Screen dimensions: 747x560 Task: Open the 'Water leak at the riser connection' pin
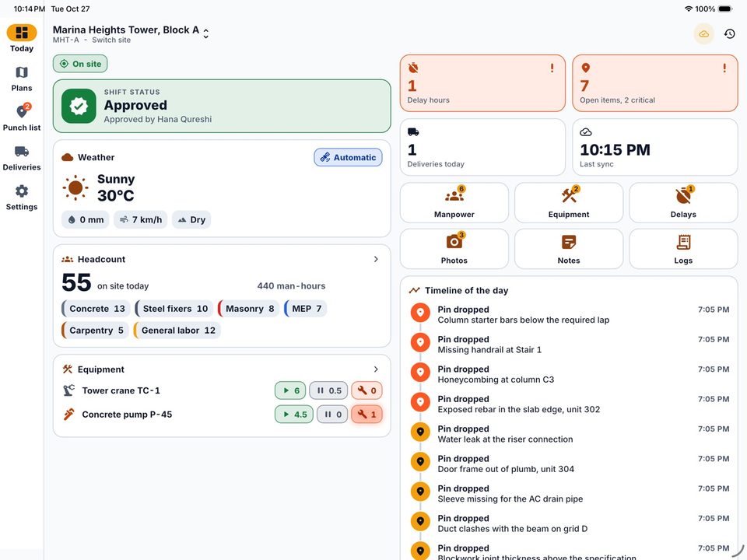(x=570, y=434)
